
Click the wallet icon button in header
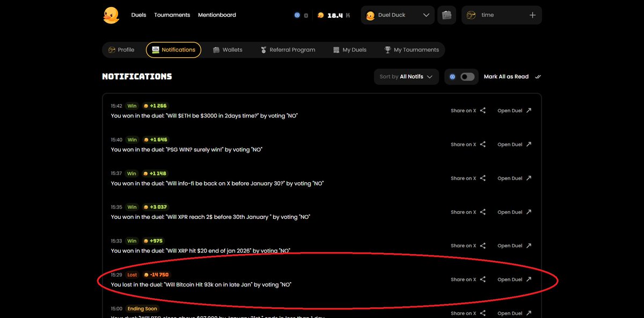[x=447, y=16]
